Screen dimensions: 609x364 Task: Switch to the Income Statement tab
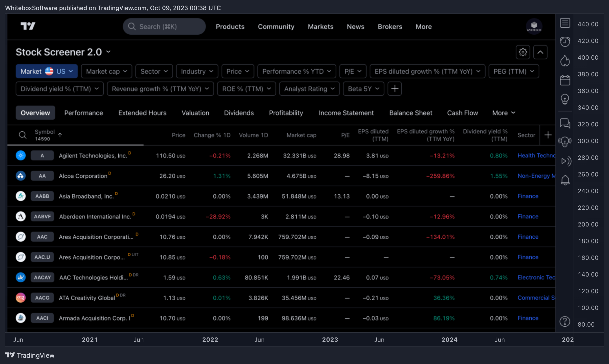[346, 113]
